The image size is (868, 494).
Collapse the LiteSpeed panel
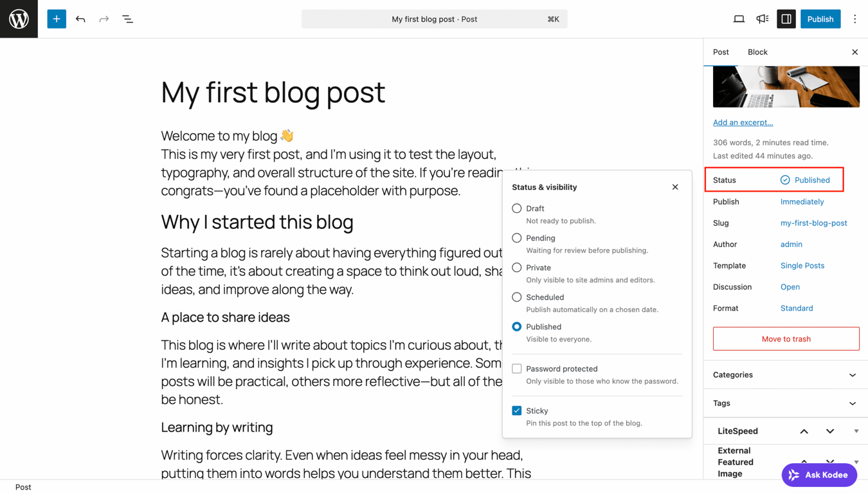pyautogui.click(x=803, y=431)
